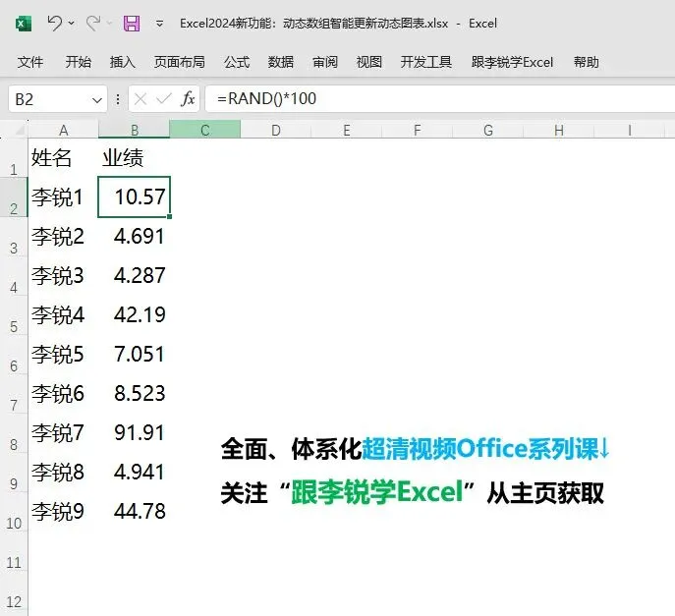Save the workbook with the floppy icon

[x=132, y=24]
